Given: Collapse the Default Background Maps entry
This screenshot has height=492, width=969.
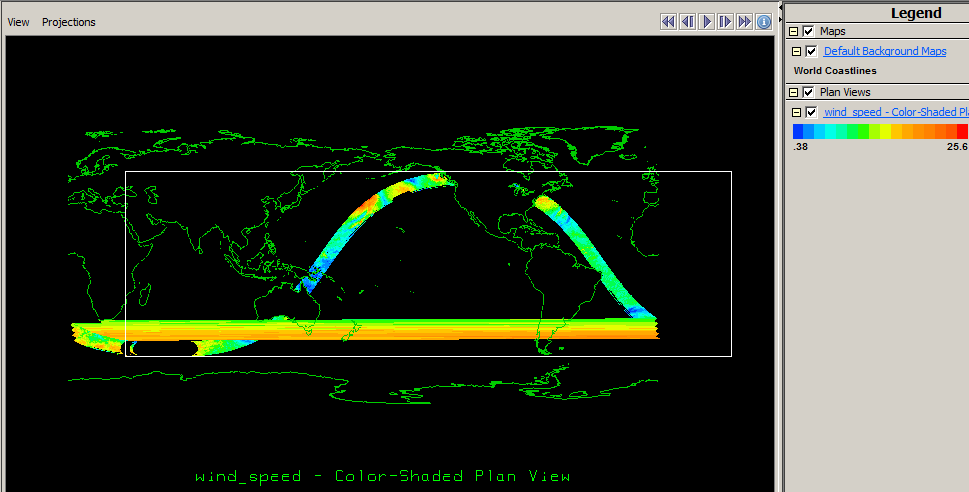Looking at the screenshot, I should [797, 51].
